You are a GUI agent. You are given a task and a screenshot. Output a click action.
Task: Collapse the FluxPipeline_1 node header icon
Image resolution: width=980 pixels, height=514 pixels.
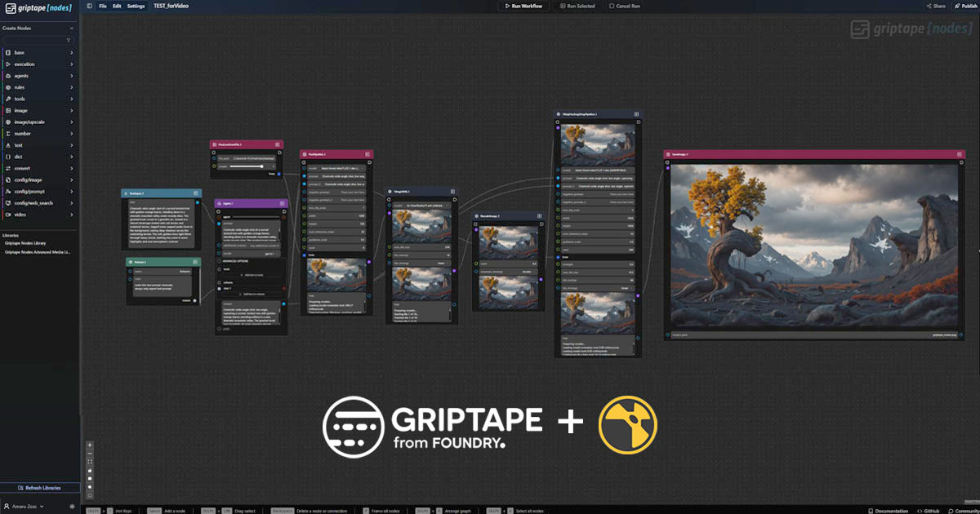(368, 154)
